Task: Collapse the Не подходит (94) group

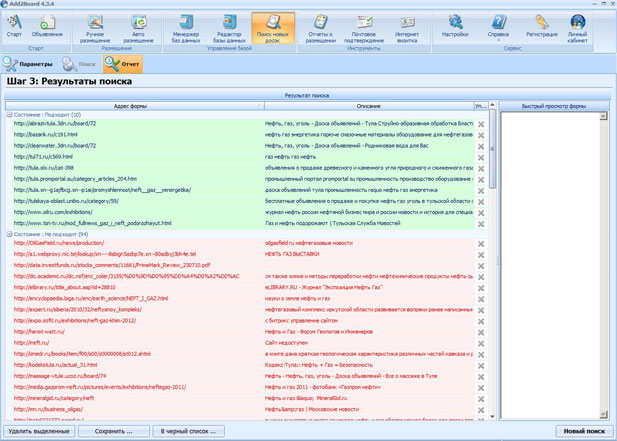Action: pyautogui.click(x=9, y=234)
